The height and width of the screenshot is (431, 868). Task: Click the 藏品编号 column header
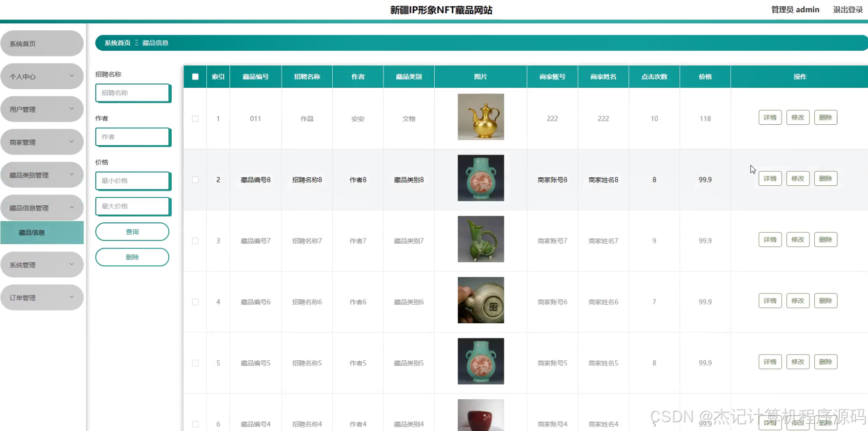point(256,77)
